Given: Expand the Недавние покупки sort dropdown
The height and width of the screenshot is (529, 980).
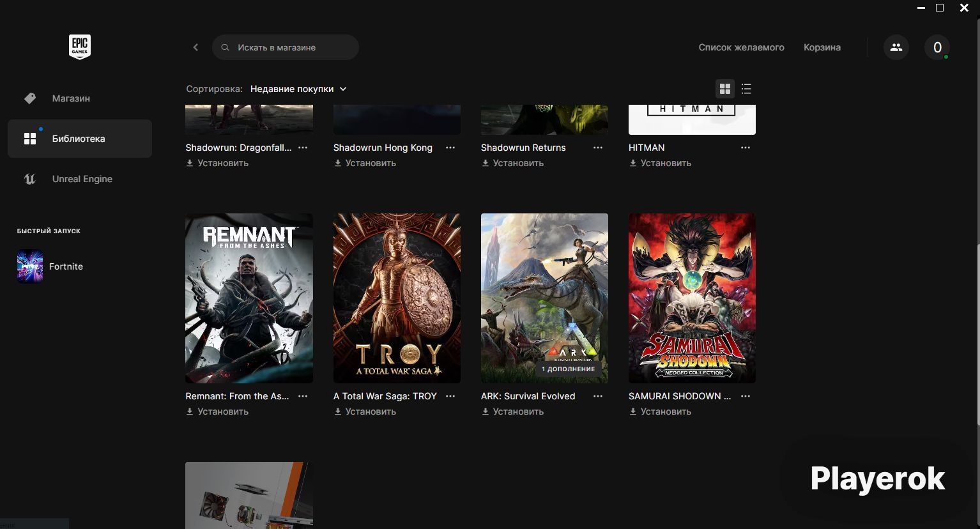Looking at the screenshot, I should 298,89.
